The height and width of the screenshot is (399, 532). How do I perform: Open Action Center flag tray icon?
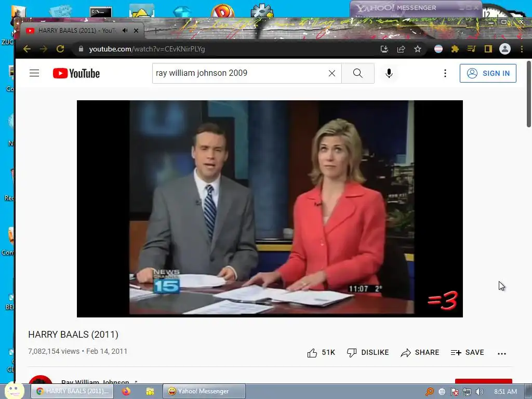(x=454, y=392)
